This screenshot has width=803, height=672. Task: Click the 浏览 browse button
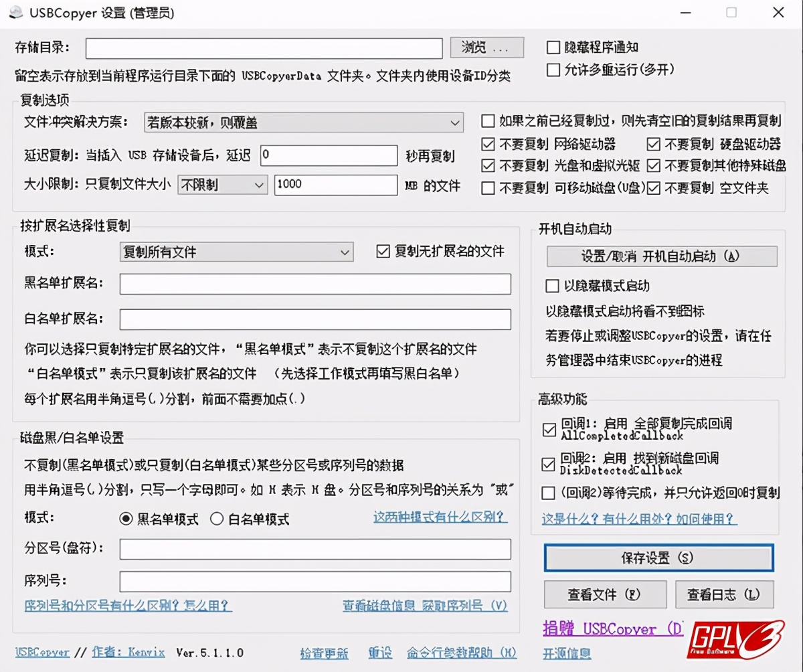click(486, 47)
